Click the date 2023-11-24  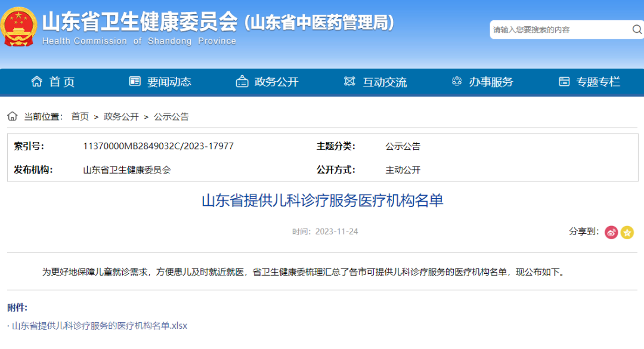point(336,231)
